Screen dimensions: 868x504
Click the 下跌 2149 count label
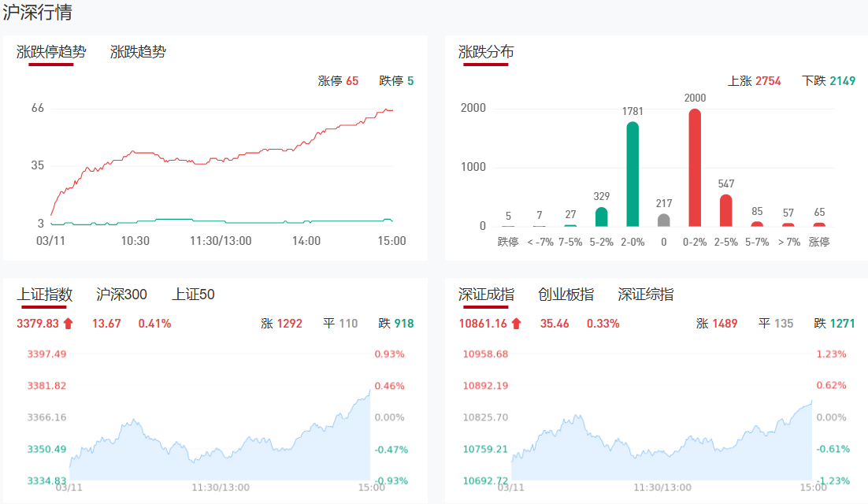pos(828,80)
